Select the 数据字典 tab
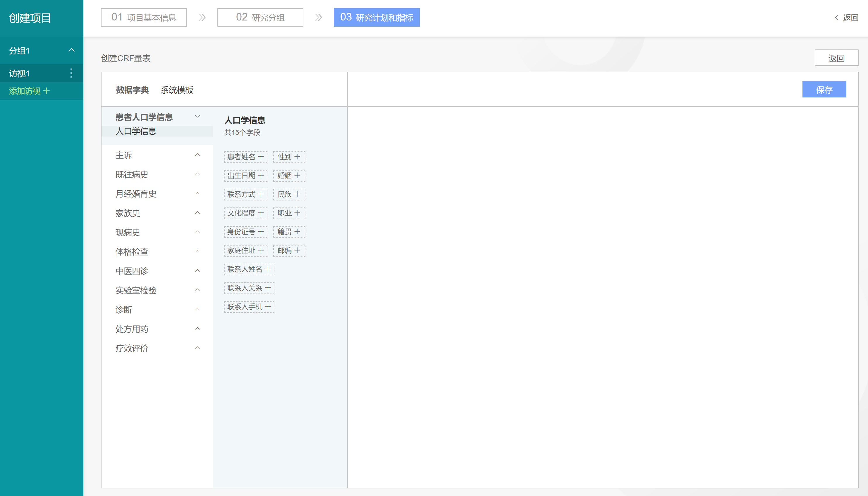868x496 pixels. [133, 90]
